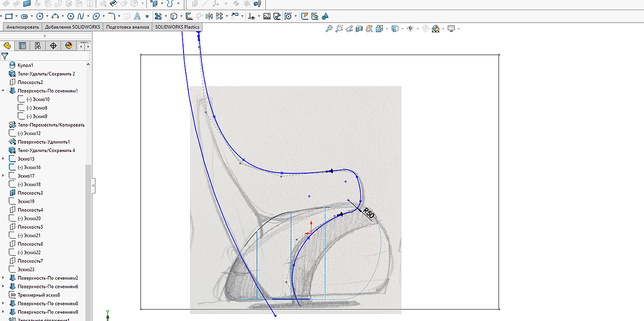Open the PropertyManager panel tab

click(x=22, y=46)
